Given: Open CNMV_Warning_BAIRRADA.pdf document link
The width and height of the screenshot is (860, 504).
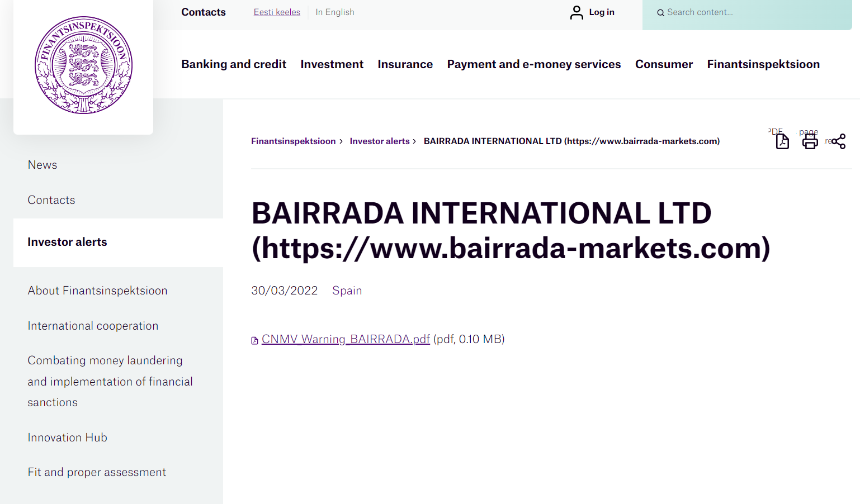Looking at the screenshot, I should (x=346, y=339).
